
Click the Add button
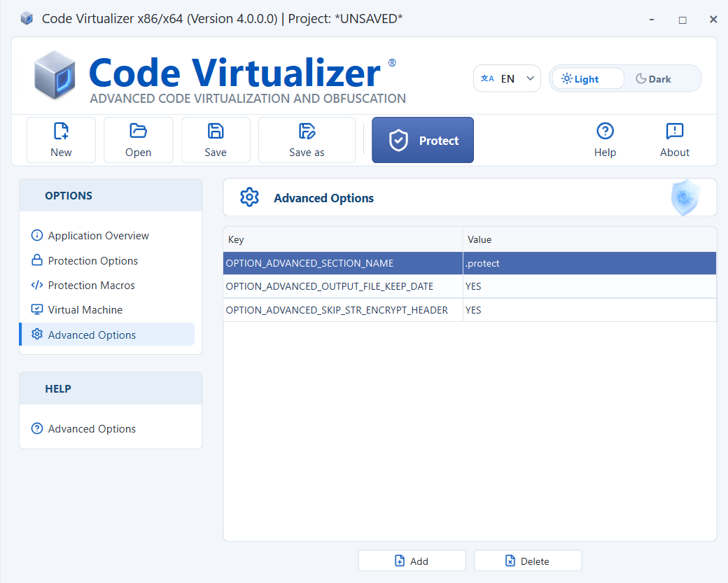(x=412, y=561)
